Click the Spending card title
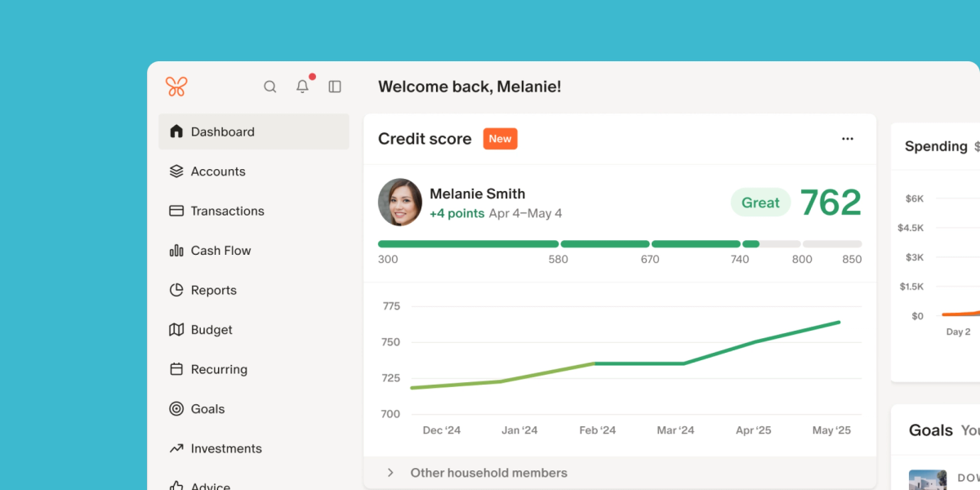Image resolution: width=980 pixels, height=490 pixels. point(936,146)
